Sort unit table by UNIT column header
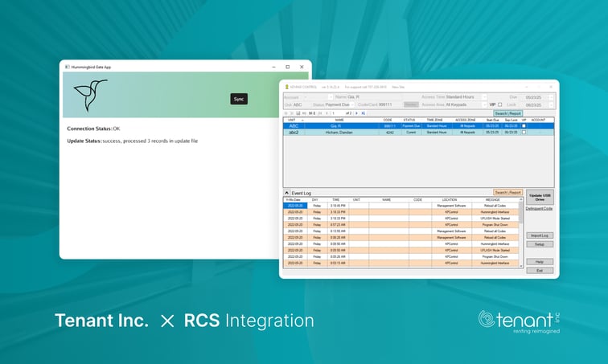Screen dimensions: 608x364 coord(292,120)
